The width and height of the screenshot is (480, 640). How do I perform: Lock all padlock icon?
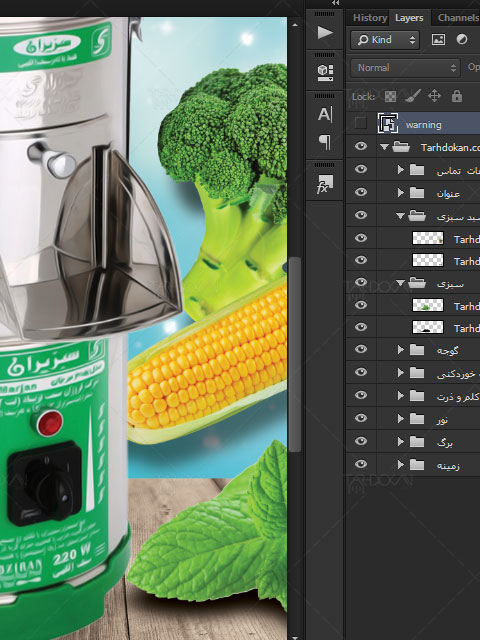coord(457,96)
